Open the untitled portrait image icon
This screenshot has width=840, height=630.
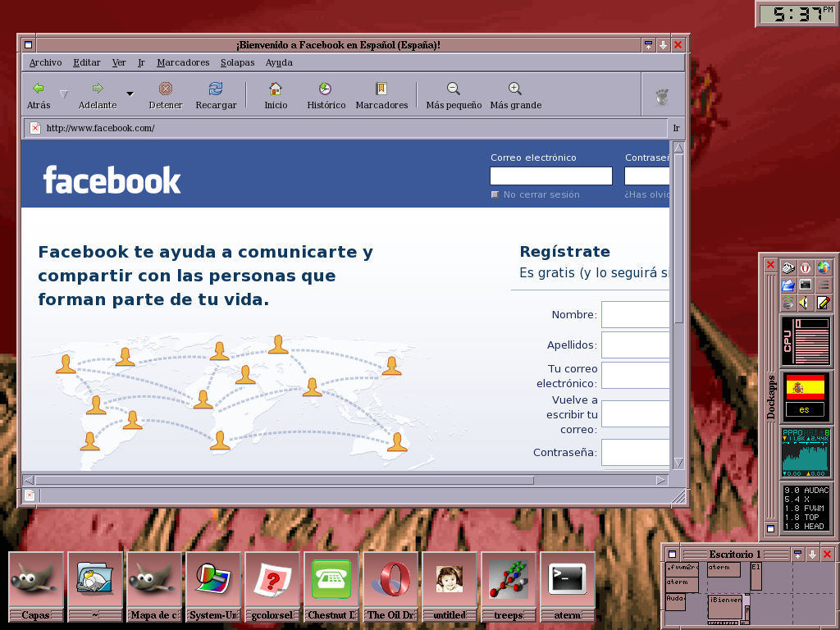449,580
